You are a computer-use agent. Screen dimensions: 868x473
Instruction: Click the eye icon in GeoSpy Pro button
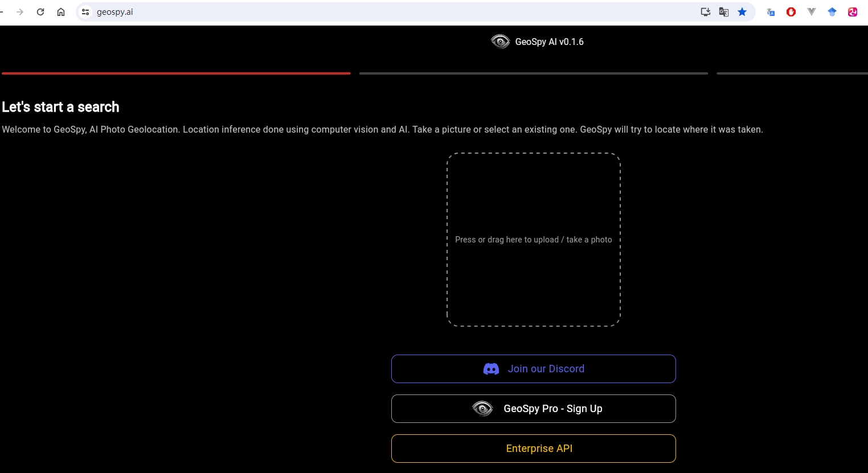482,409
